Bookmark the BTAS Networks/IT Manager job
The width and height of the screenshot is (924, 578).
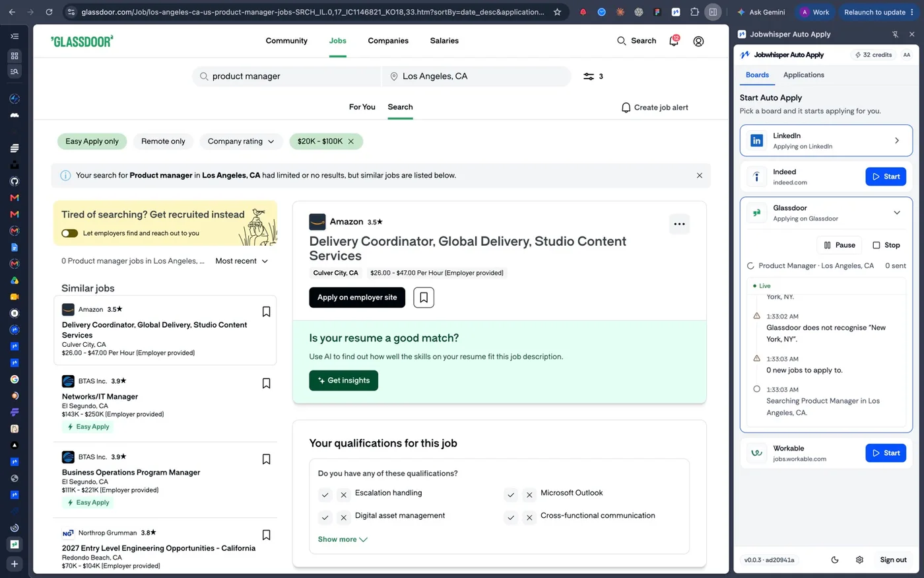point(267,383)
